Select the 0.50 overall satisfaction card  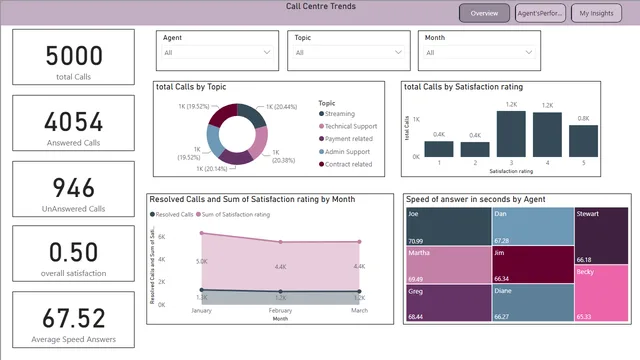73,253
